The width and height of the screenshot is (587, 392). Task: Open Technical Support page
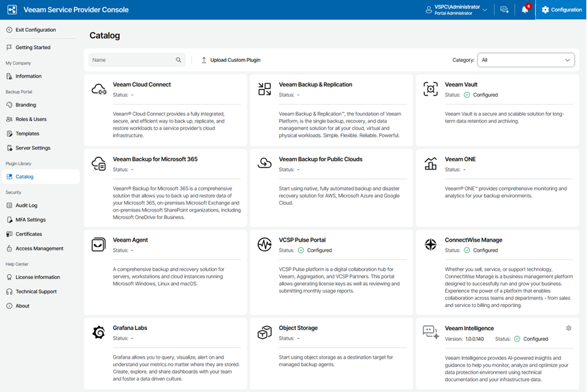pyautogui.click(x=36, y=291)
